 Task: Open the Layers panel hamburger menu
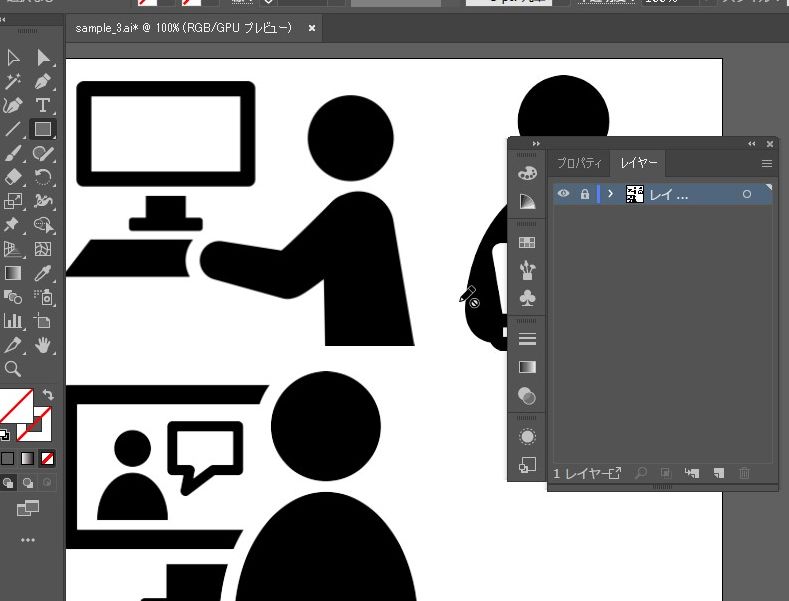[x=767, y=163]
